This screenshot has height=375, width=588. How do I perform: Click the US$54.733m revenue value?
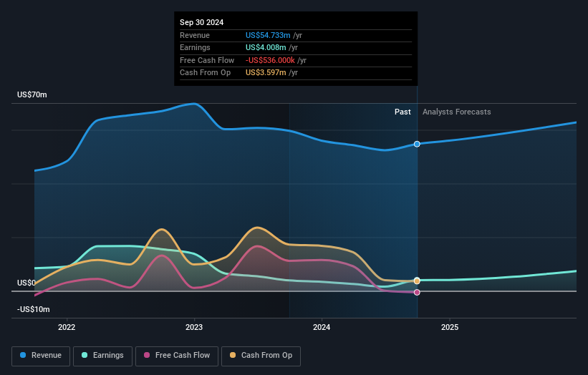tap(268, 35)
